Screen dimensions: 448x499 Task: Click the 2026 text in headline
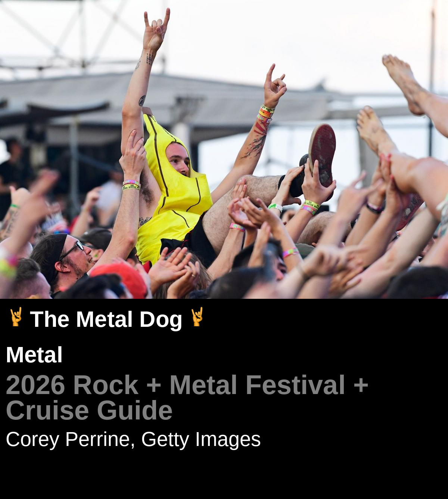35,385
